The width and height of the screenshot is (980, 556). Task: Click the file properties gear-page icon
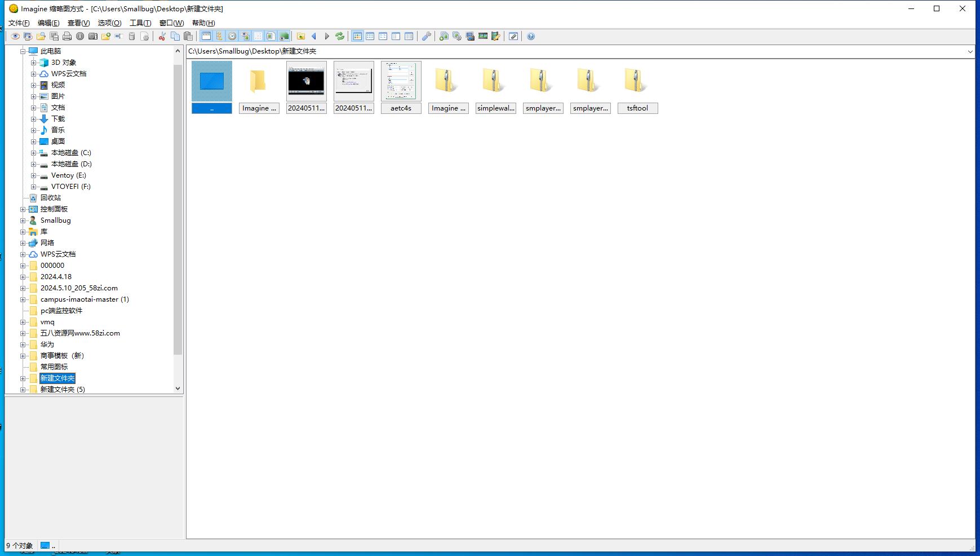click(145, 36)
